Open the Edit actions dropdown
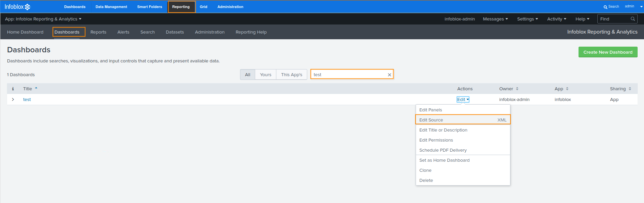644x203 pixels. [463, 100]
